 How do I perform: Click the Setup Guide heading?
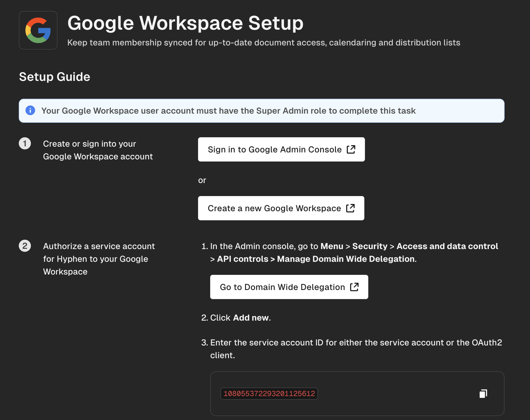[x=55, y=77]
